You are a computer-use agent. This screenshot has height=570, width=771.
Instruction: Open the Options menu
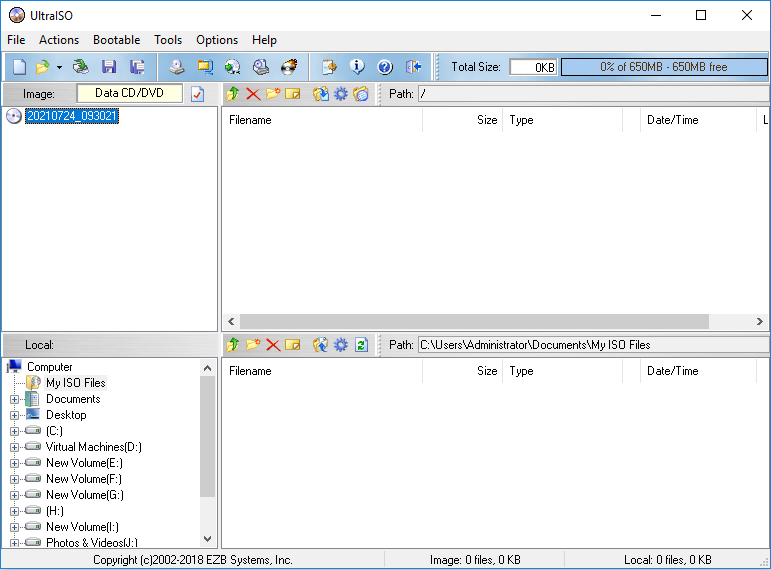point(217,40)
